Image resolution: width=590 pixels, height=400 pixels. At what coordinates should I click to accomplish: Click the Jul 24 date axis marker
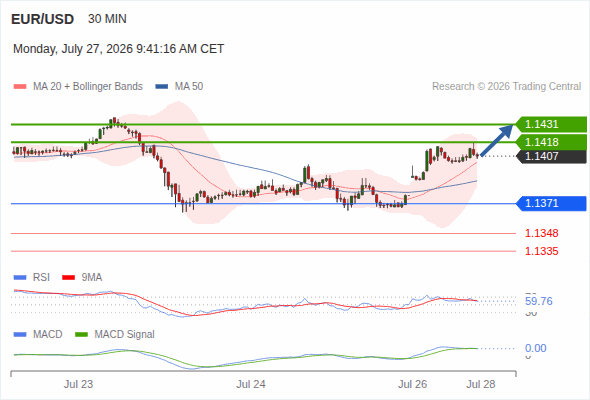[251, 384]
